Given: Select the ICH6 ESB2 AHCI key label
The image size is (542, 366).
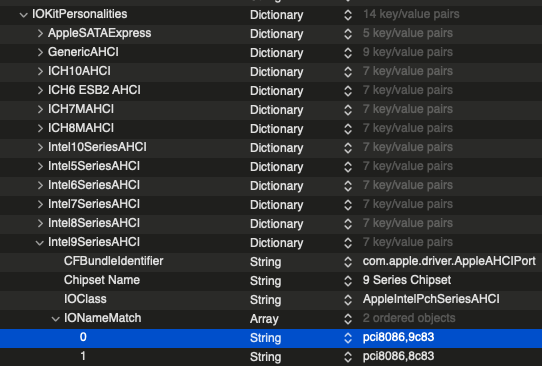Looking at the screenshot, I should [x=94, y=90].
